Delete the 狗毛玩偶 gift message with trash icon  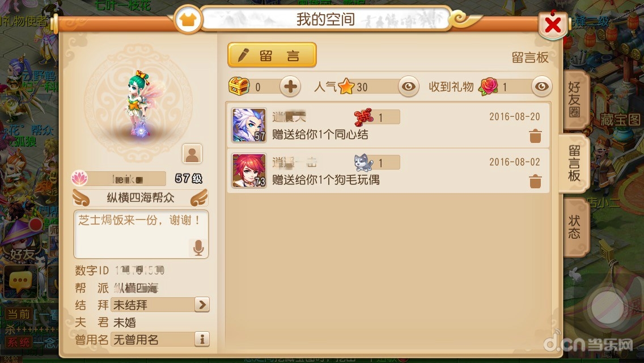[535, 181]
